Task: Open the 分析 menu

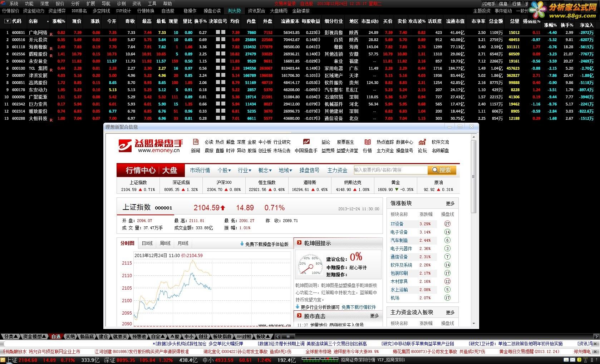Action: pyautogui.click(x=75, y=4)
